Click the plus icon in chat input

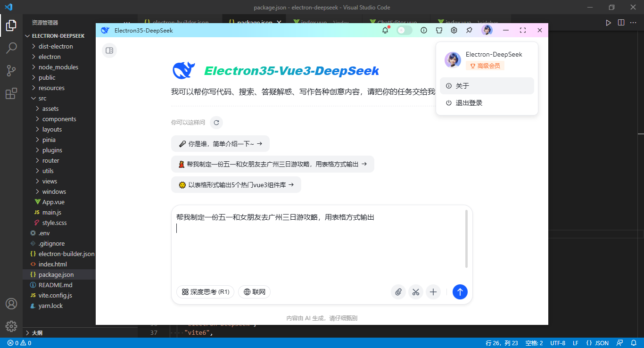pyautogui.click(x=433, y=292)
